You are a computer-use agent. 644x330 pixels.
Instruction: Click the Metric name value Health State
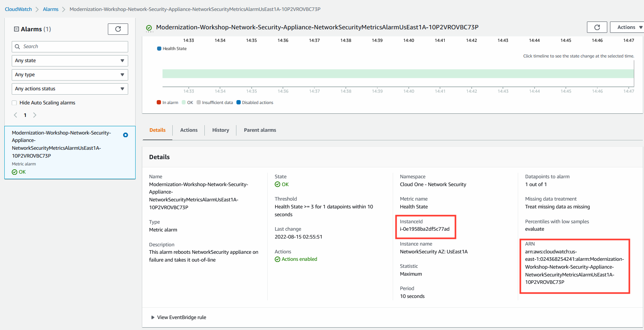[414, 207]
